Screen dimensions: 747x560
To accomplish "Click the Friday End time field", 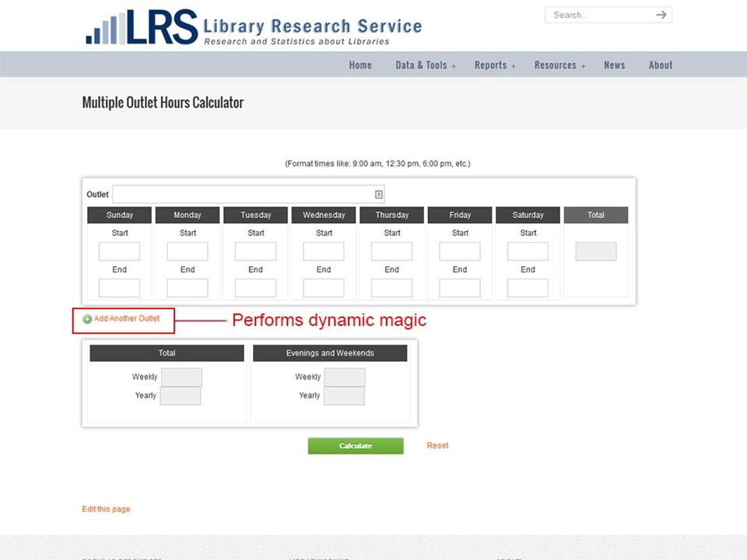I will [x=460, y=288].
